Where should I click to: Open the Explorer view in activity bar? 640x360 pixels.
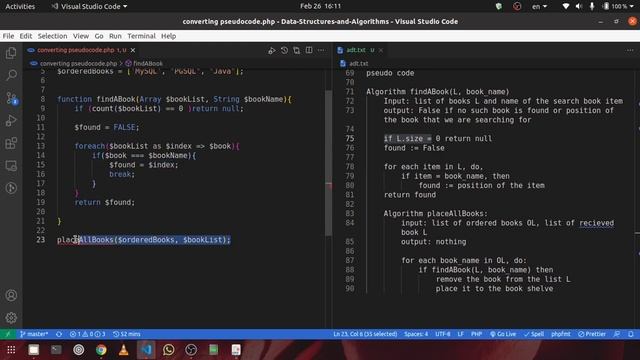tap(11, 53)
